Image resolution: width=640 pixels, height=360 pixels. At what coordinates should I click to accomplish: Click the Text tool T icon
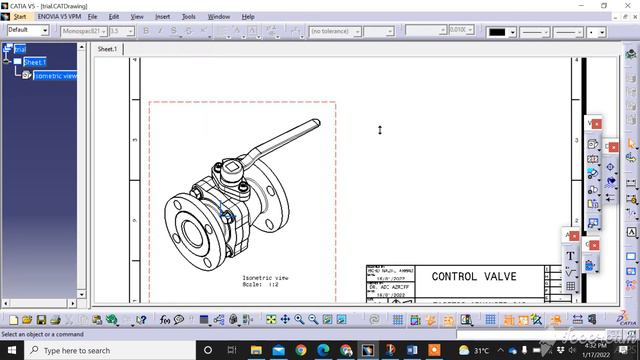click(570, 256)
